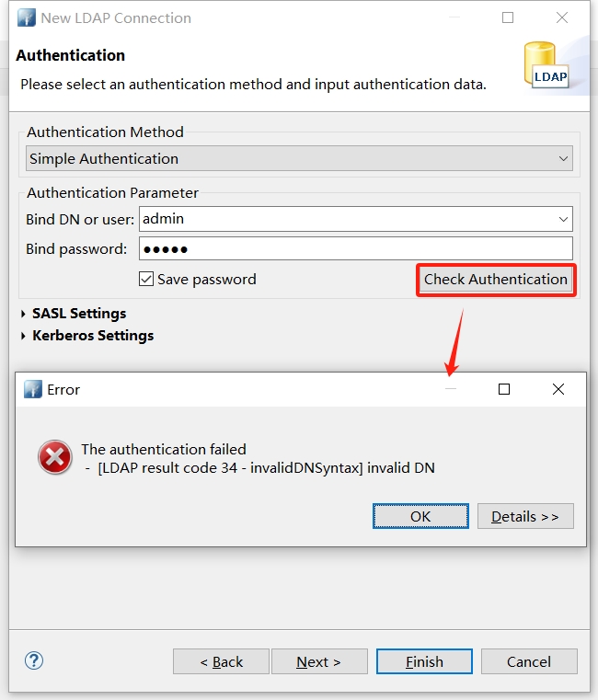Expand the Kerberos Settings section
The height and width of the screenshot is (700, 598).
point(24,336)
